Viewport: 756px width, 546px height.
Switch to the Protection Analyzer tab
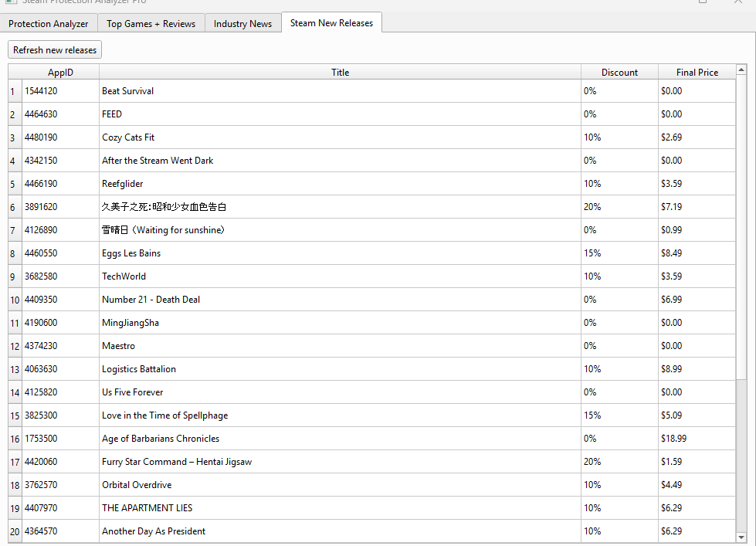[x=49, y=23]
